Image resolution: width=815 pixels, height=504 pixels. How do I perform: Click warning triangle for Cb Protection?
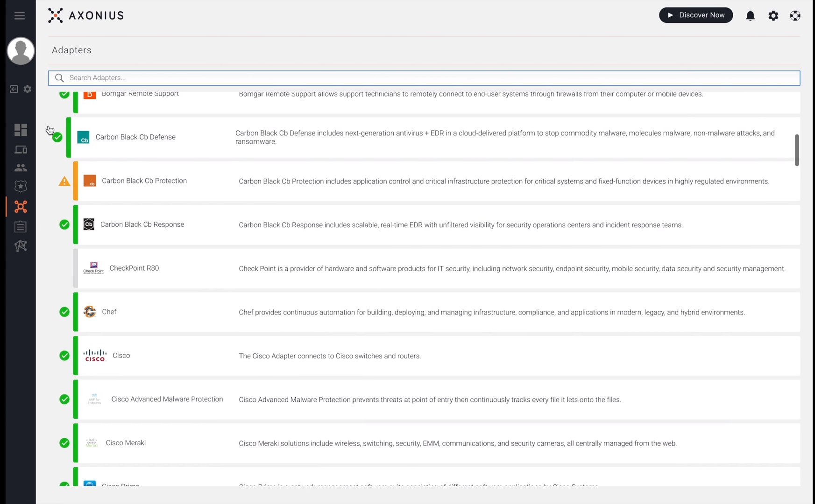pos(64,181)
